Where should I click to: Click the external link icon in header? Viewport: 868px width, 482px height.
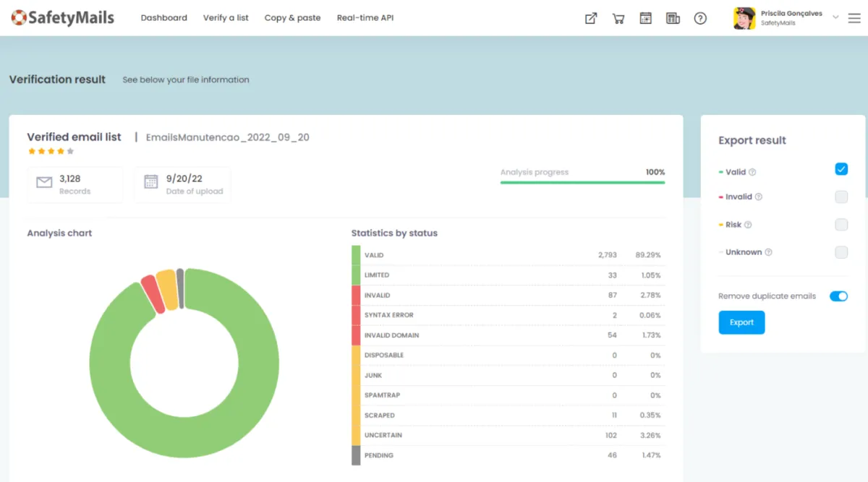click(591, 19)
